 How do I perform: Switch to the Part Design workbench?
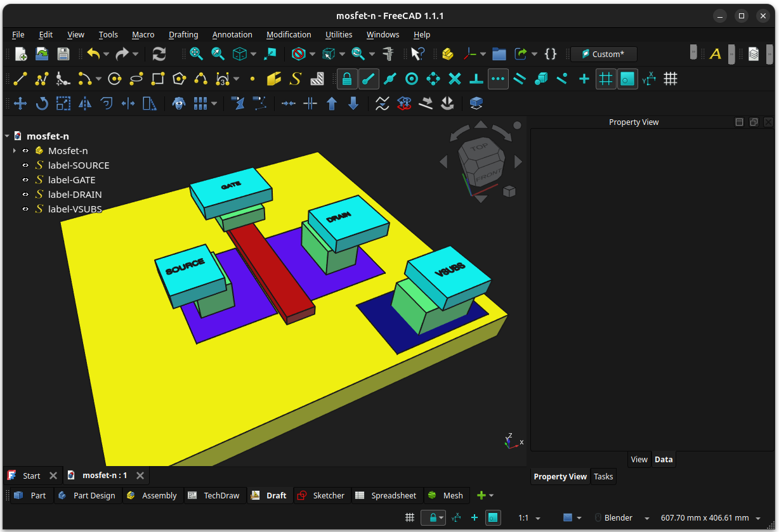coord(87,495)
